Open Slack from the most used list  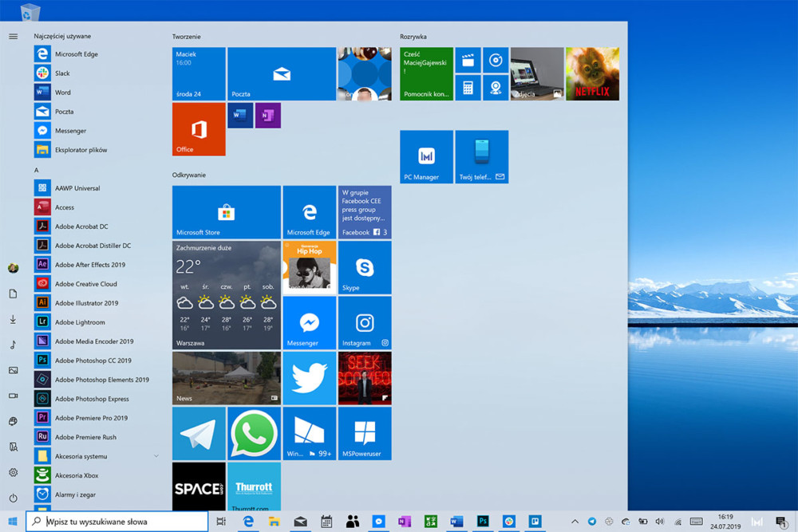tap(97, 73)
